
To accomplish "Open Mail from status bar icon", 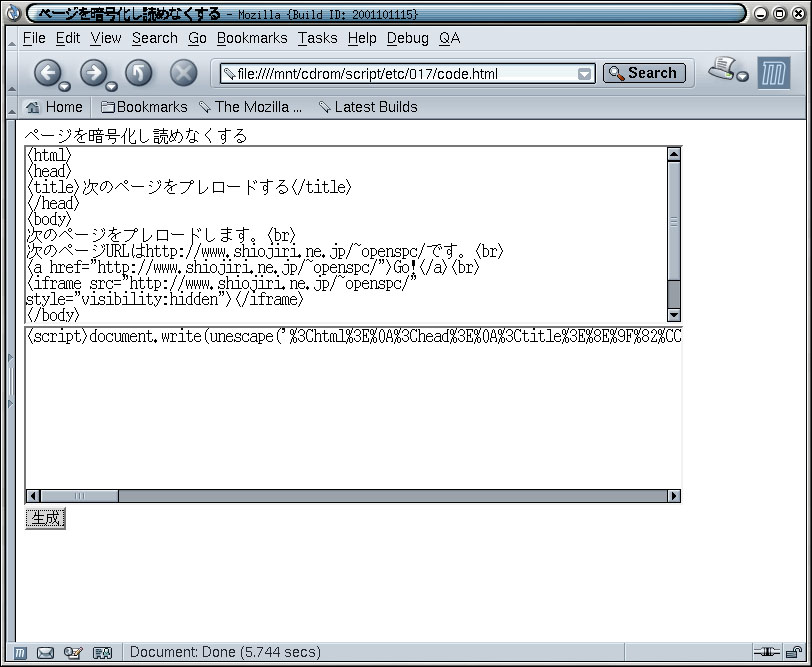I will (45, 653).
